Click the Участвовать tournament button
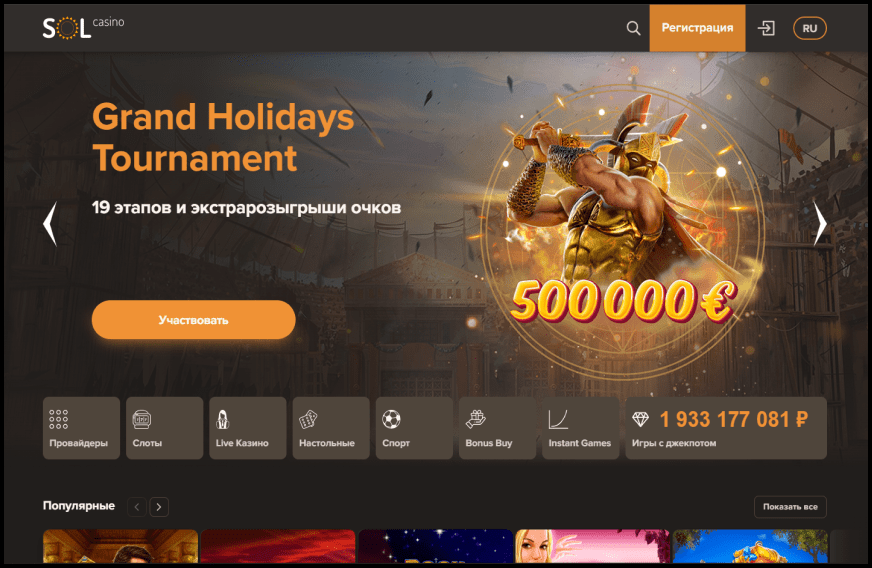 click(x=194, y=320)
